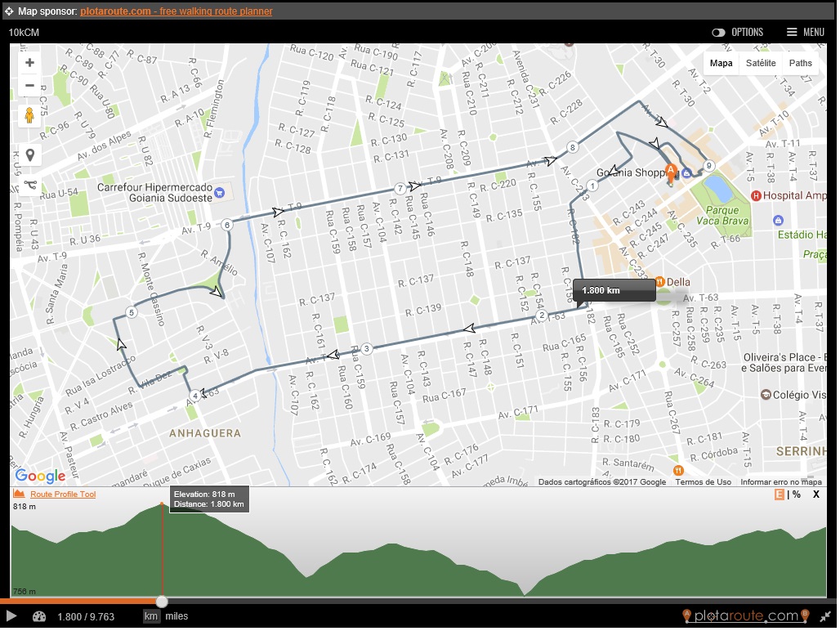Play the route animation

[x=11, y=616]
